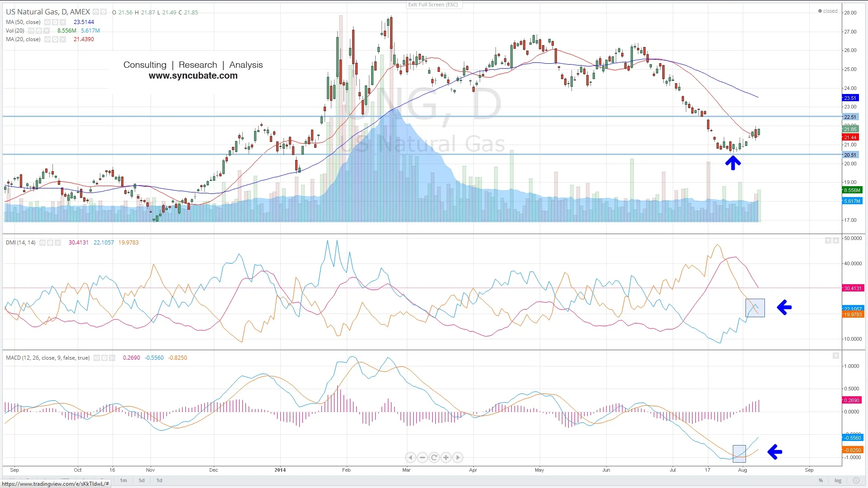868x488 pixels.
Task: Open settings gear for MA (50, close)
Action: tap(55, 22)
